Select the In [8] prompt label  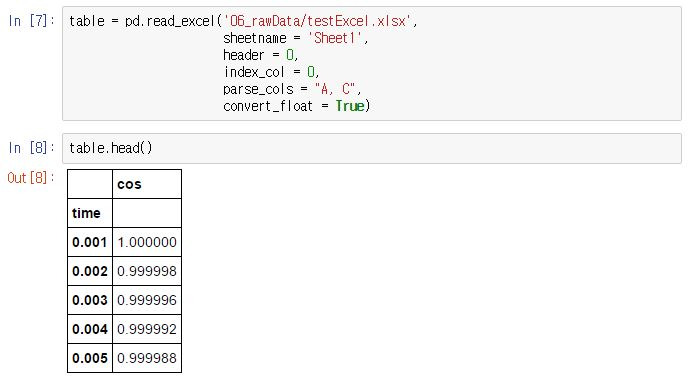(x=31, y=147)
